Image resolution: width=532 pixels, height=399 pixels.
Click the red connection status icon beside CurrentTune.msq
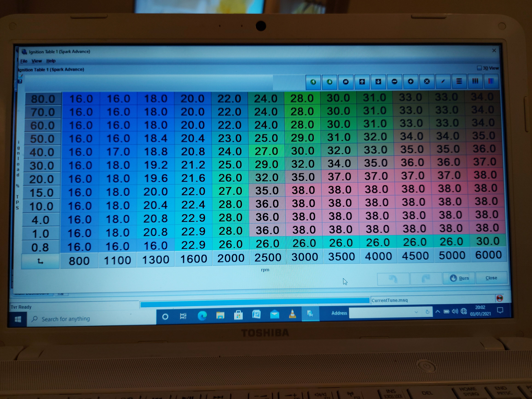tap(500, 298)
